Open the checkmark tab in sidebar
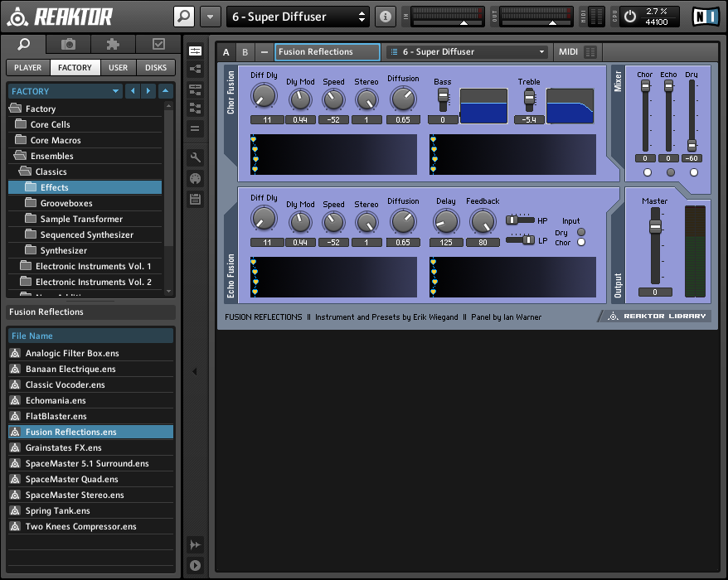The height and width of the screenshot is (580, 728). pyautogui.click(x=158, y=45)
